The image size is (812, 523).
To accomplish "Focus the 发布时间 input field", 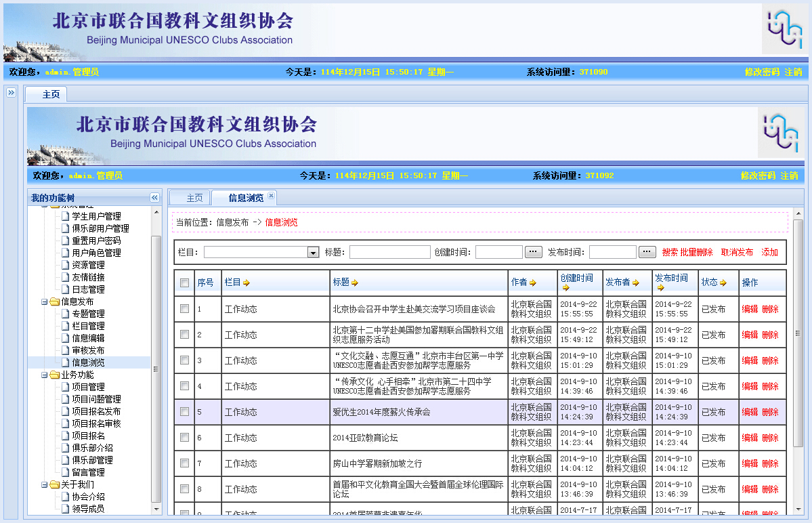I will [x=613, y=252].
